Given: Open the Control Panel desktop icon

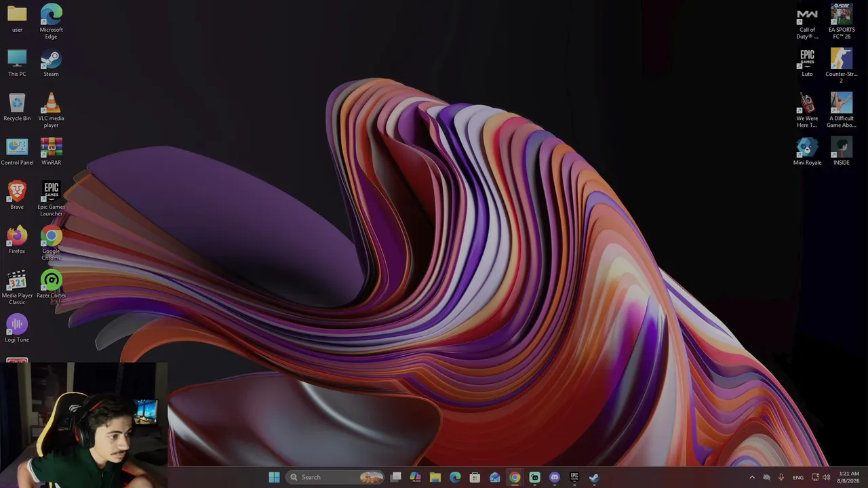Looking at the screenshot, I should (17, 152).
